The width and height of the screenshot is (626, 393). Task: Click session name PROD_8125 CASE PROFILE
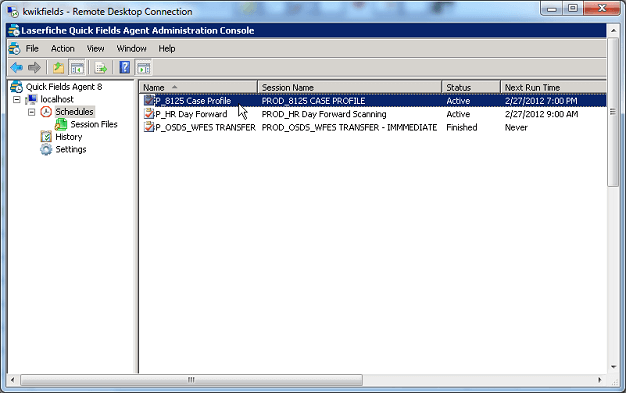313,101
